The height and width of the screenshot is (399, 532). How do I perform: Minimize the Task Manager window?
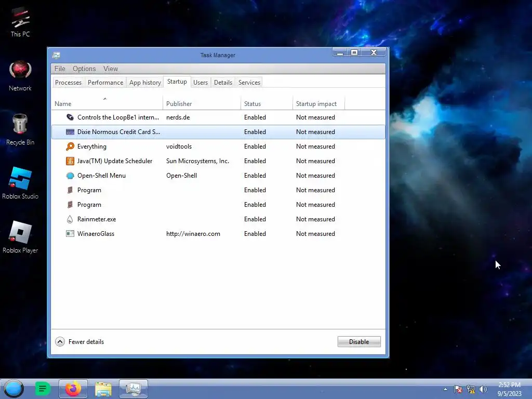pyautogui.click(x=340, y=52)
